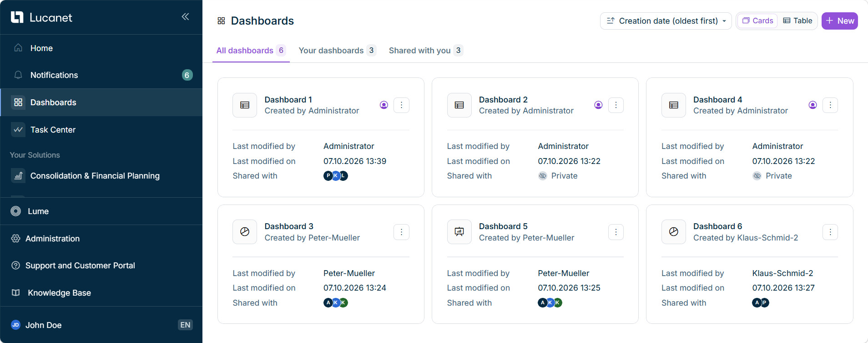Open Dashboard 5 title

click(x=503, y=226)
